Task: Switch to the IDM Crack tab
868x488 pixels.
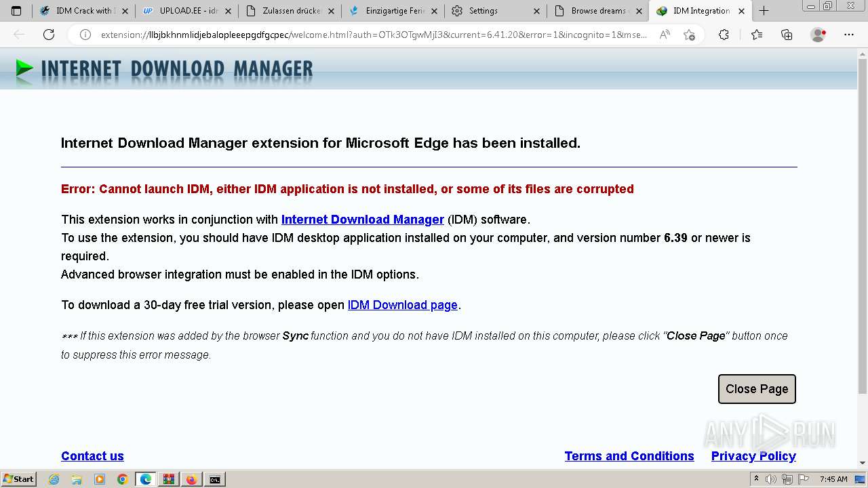Action: pyautogui.click(x=83, y=11)
